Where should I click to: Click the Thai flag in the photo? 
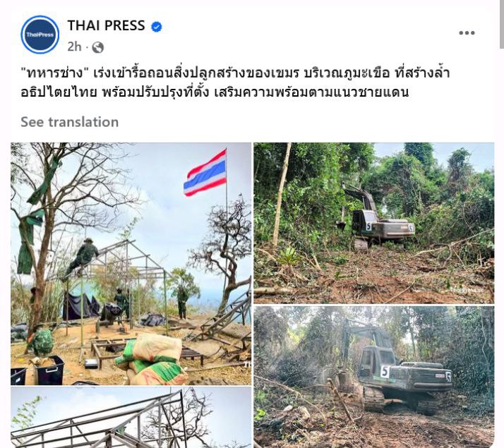205,174
